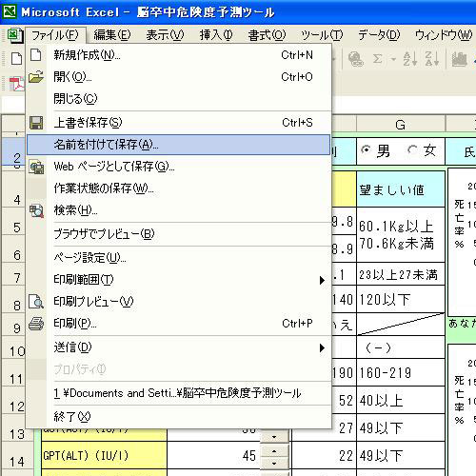Choose 開く(O) from the File menu
The image size is (476, 476).
(179, 77)
